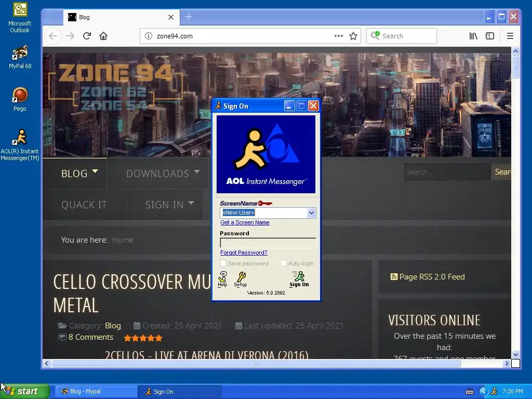Click the browser Back arrow

53,36
